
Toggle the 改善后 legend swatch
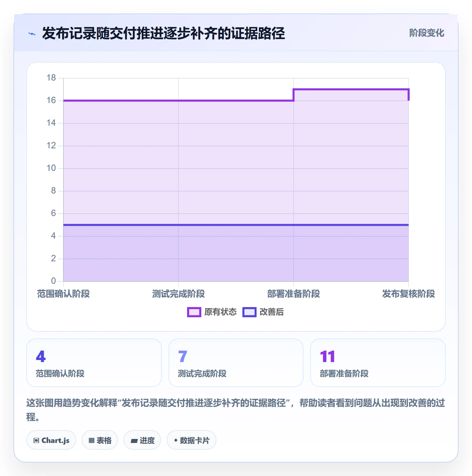pos(249,312)
